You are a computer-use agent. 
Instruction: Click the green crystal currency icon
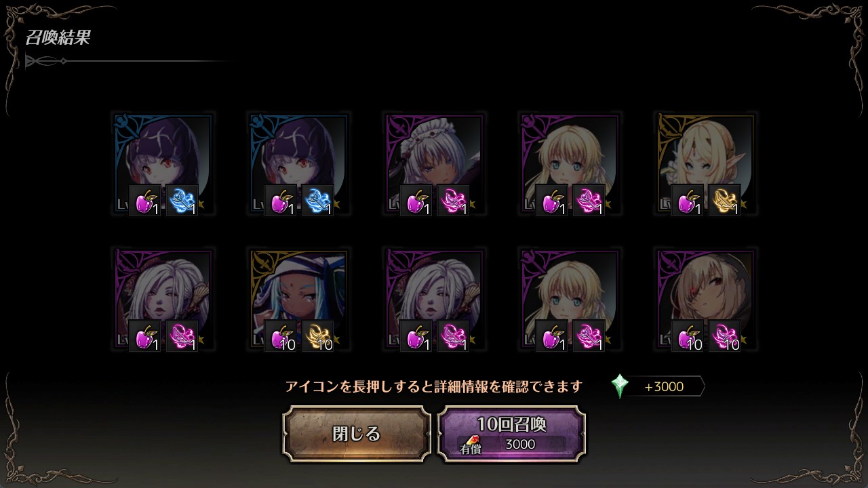pyautogui.click(x=620, y=386)
